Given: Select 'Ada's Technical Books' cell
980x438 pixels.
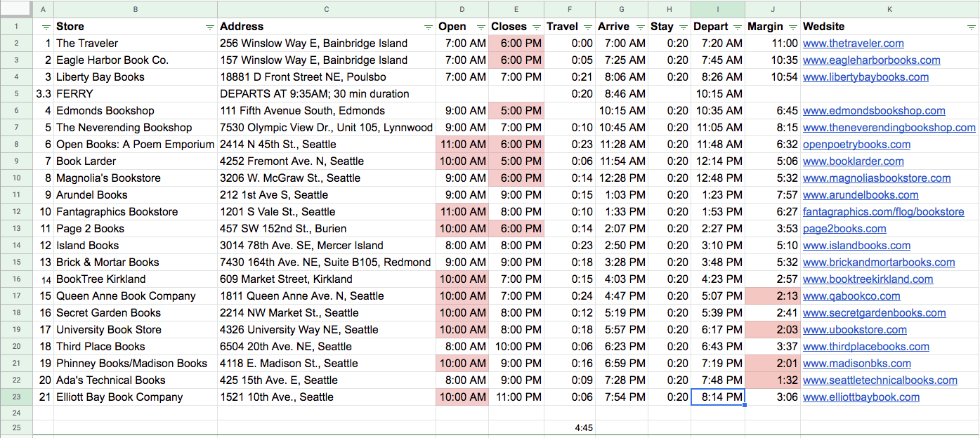Looking at the screenshot, I should tap(136, 380).
